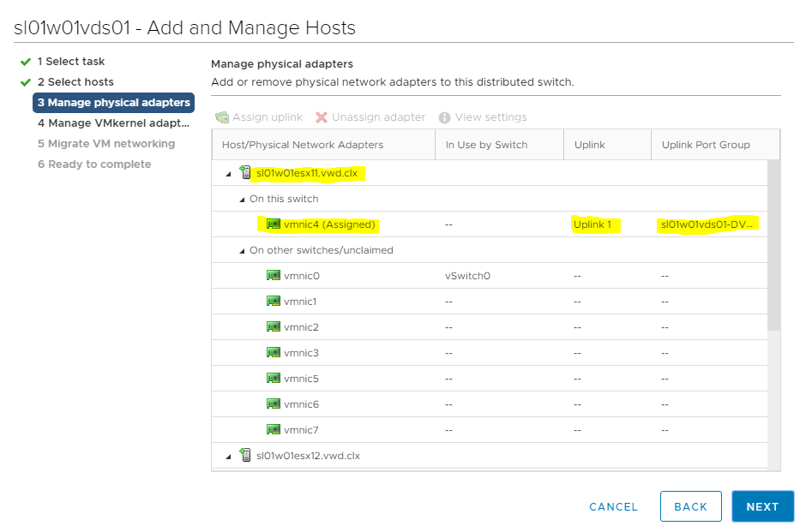
Task: Click the sl01w01vds01-DV... port group cell
Action: [707, 224]
